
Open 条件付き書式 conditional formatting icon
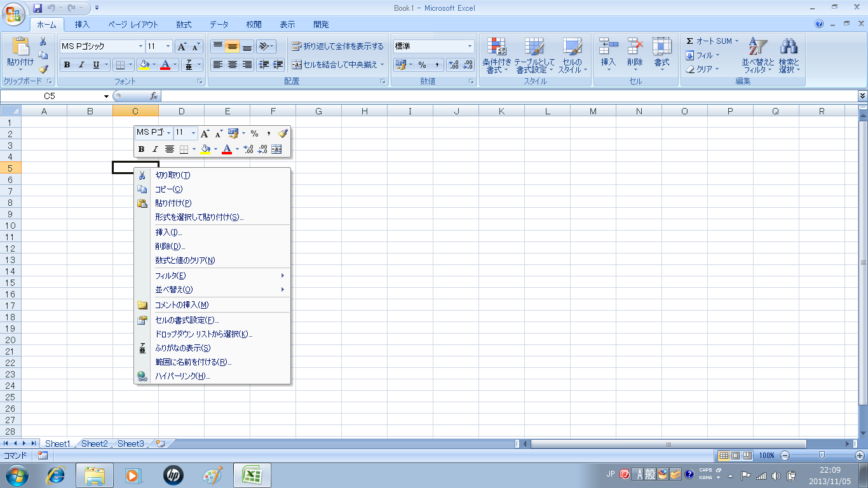(x=496, y=47)
